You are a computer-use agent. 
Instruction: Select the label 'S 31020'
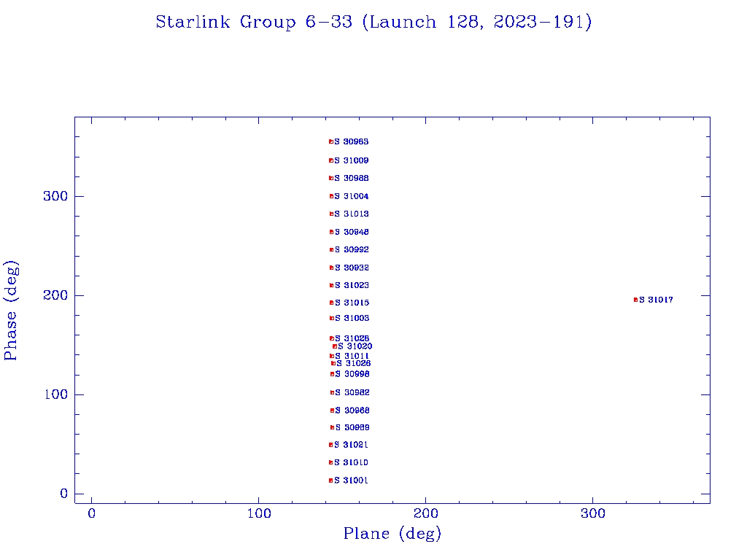[x=355, y=346]
